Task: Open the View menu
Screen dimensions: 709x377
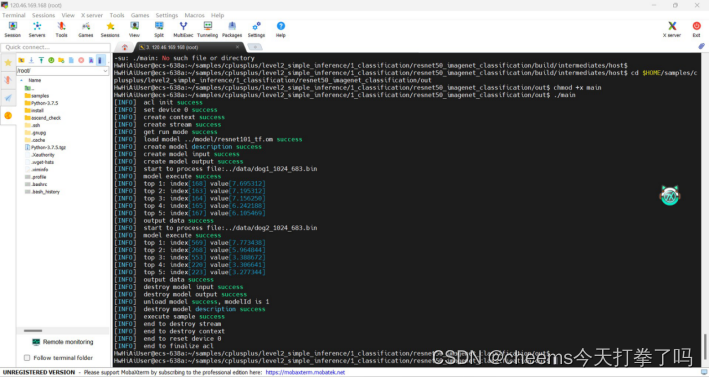Action: (68, 15)
